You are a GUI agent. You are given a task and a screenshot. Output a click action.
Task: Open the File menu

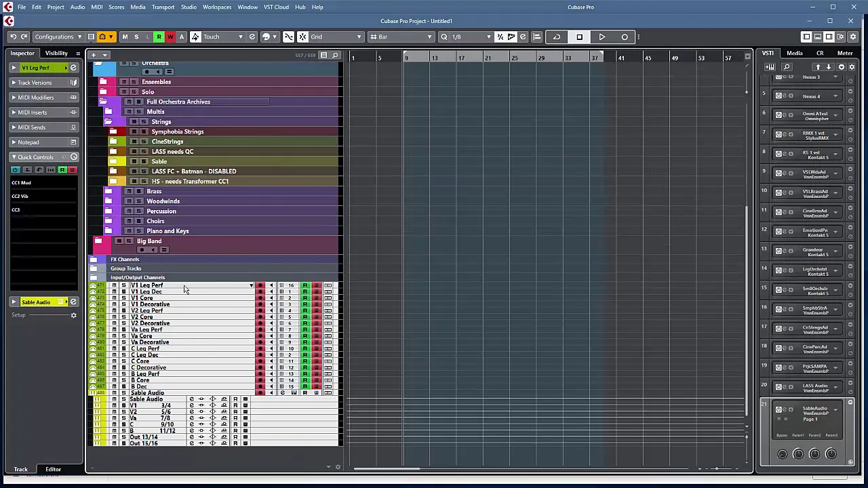pos(22,7)
